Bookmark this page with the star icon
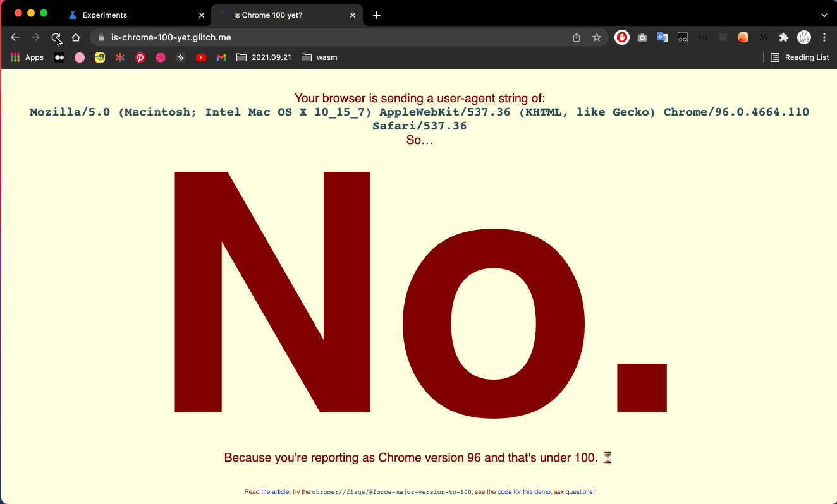The height and width of the screenshot is (504, 837). [x=596, y=37]
